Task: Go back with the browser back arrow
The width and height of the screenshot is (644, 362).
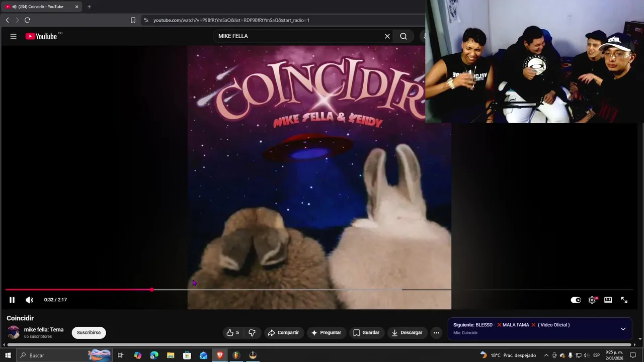Action: pos(7,20)
